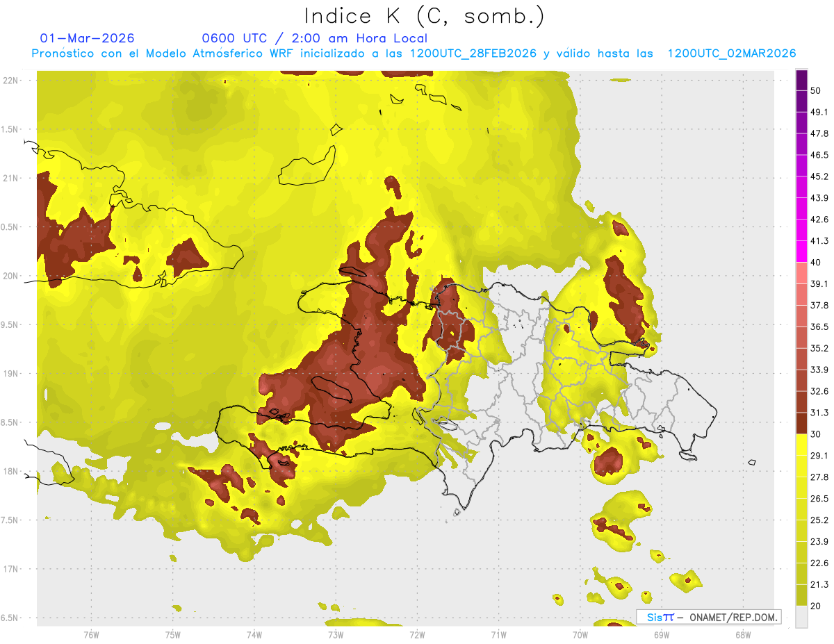834x644 pixels.
Task: Select the date text "01-Mar-2026"
Action: (87, 38)
